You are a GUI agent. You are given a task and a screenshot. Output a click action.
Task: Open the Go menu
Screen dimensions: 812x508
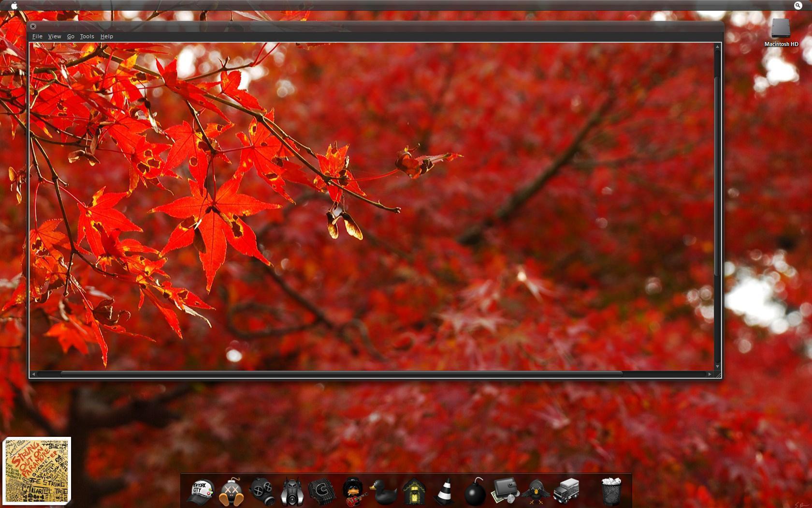click(71, 36)
